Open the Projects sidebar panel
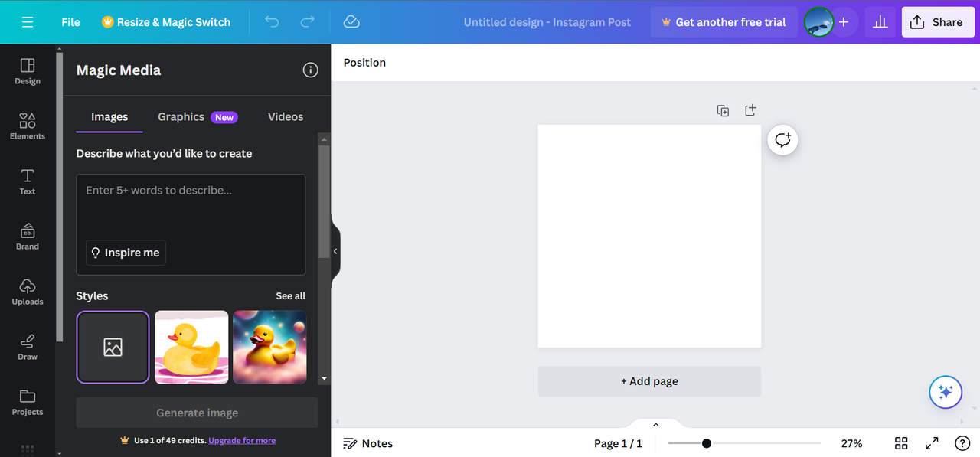 (x=28, y=402)
